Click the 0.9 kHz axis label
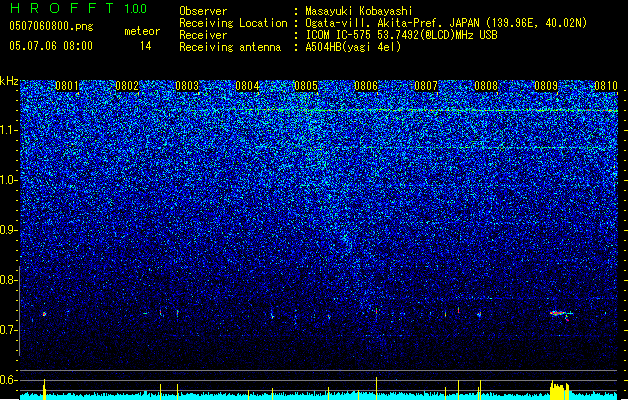 point(8,230)
